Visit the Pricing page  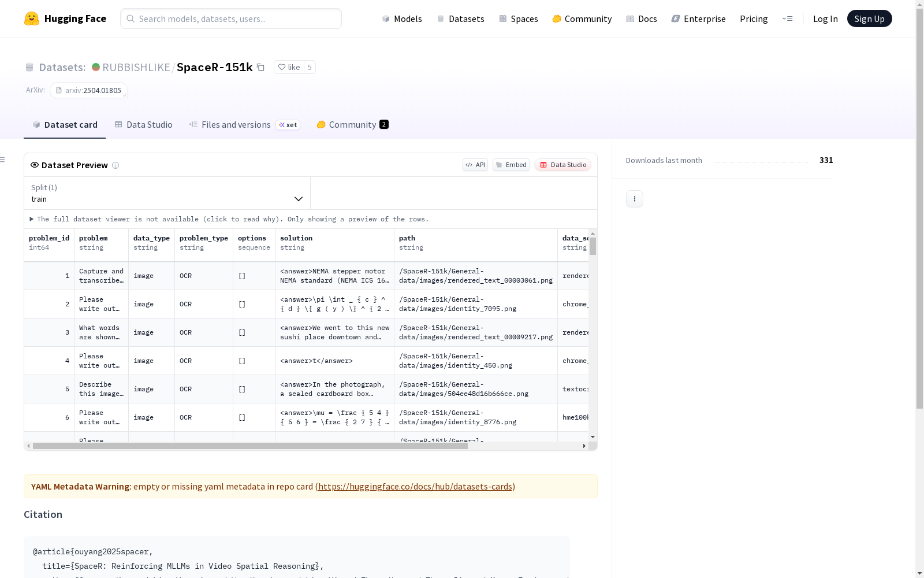click(x=754, y=18)
